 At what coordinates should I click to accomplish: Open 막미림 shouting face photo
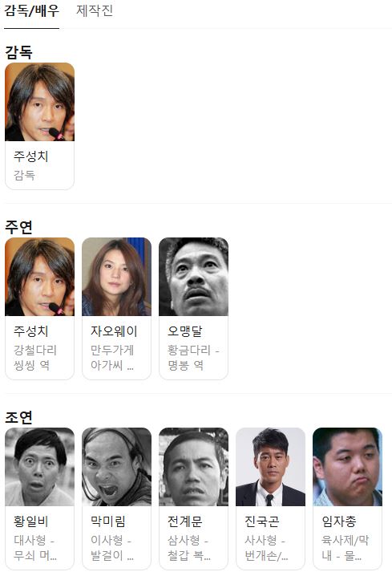(x=116, y=467)
